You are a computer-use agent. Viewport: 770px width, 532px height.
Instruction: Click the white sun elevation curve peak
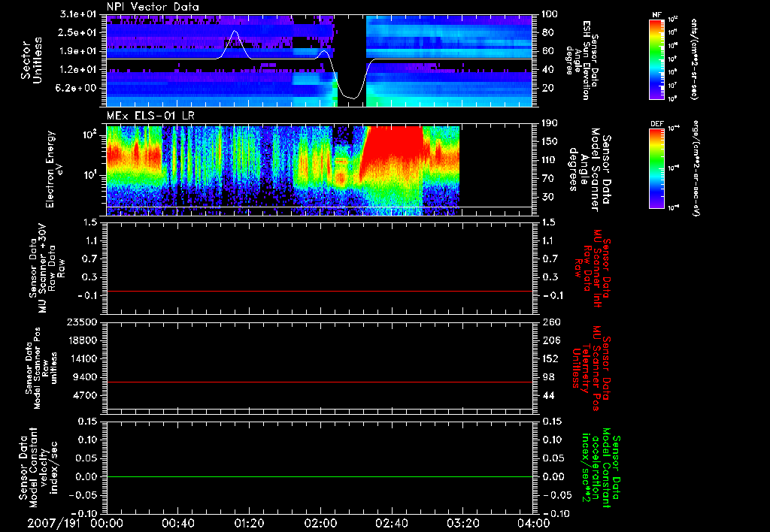pyautogui.click(x=235, y=32)
